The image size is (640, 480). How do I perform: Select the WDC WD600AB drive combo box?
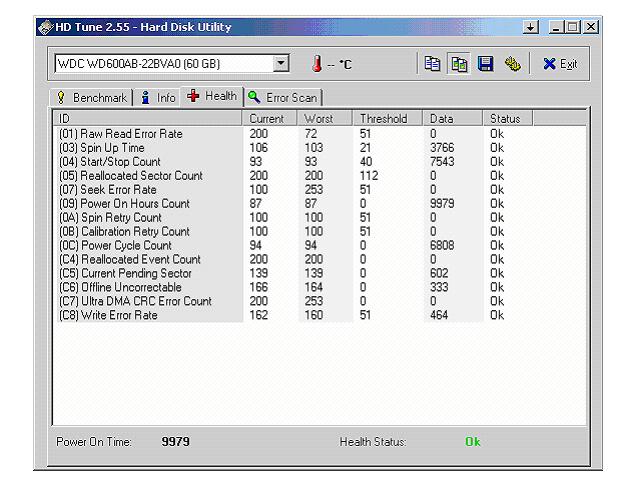(172, 63)
